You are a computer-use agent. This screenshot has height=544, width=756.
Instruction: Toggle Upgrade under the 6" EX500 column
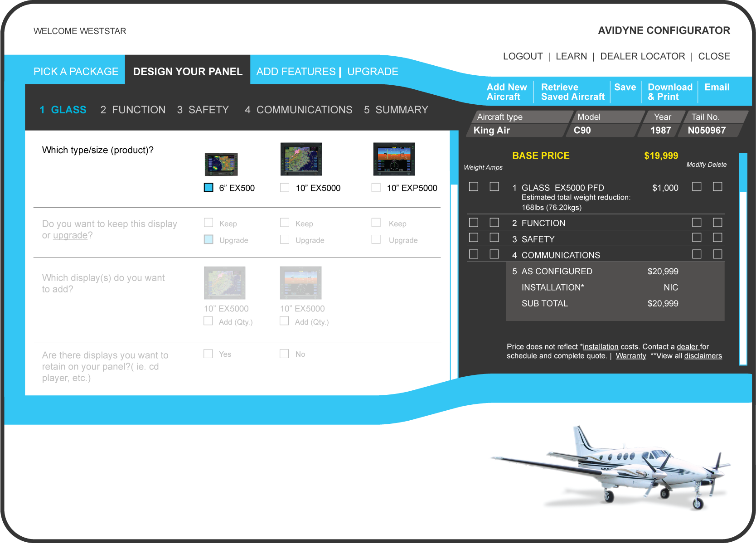point(208,239)
